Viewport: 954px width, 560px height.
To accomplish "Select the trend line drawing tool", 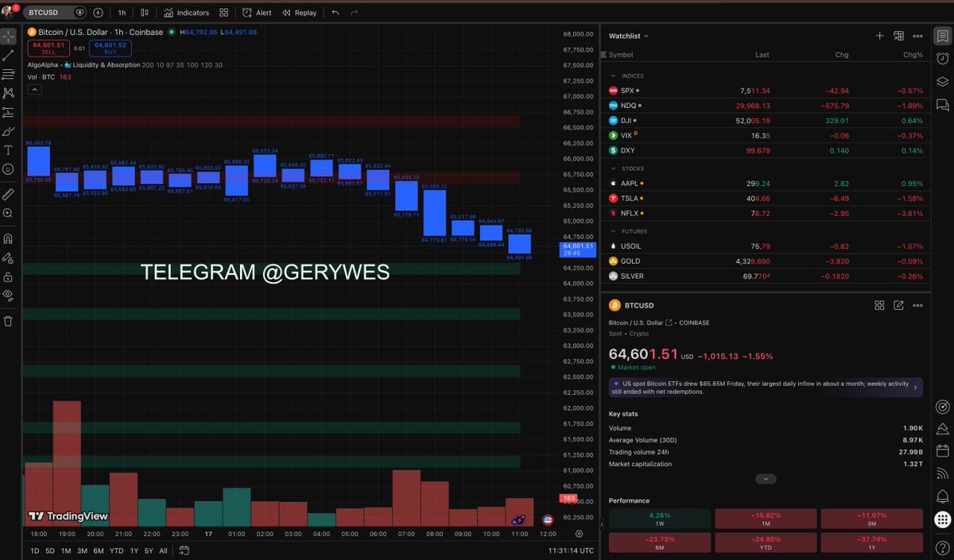I will 8,56.
